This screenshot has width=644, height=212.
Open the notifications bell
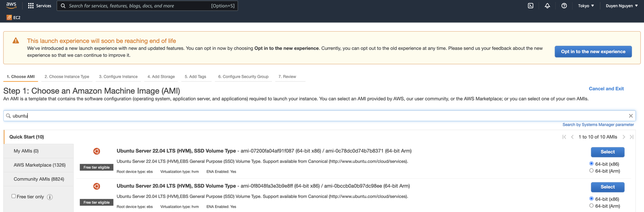click(547, 6)
